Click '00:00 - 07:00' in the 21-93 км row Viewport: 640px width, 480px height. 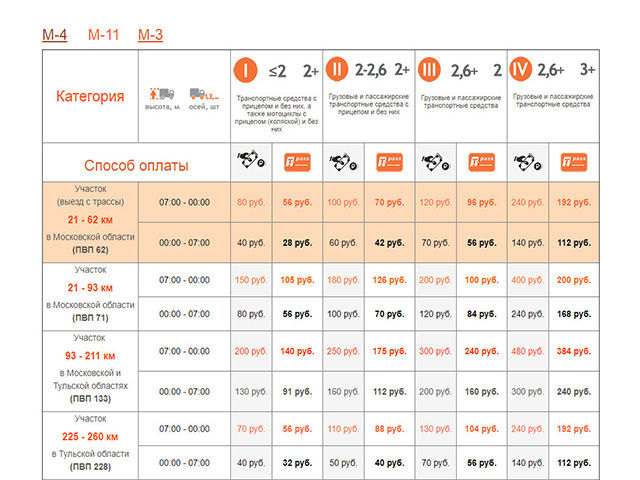click(x=184, y=314)
